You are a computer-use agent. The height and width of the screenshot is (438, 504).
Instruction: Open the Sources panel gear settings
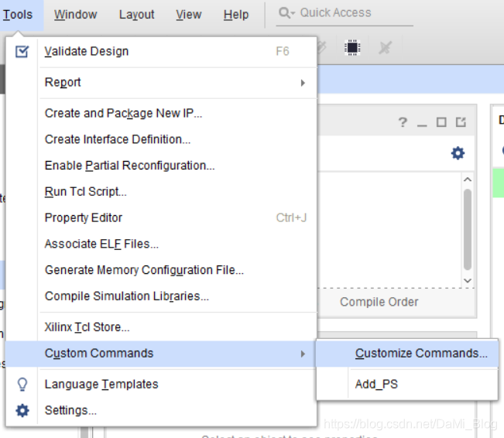click(x=458, y=153)
